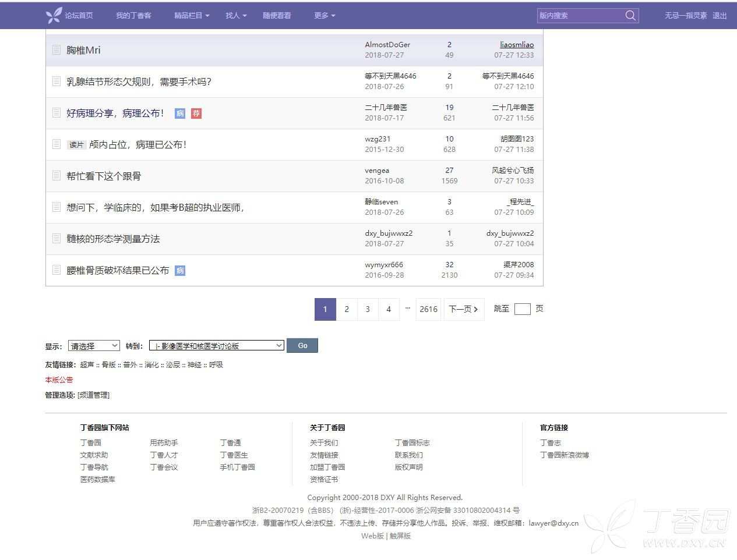
Task: Click 下一页 next page button
Action: point(464,309)
